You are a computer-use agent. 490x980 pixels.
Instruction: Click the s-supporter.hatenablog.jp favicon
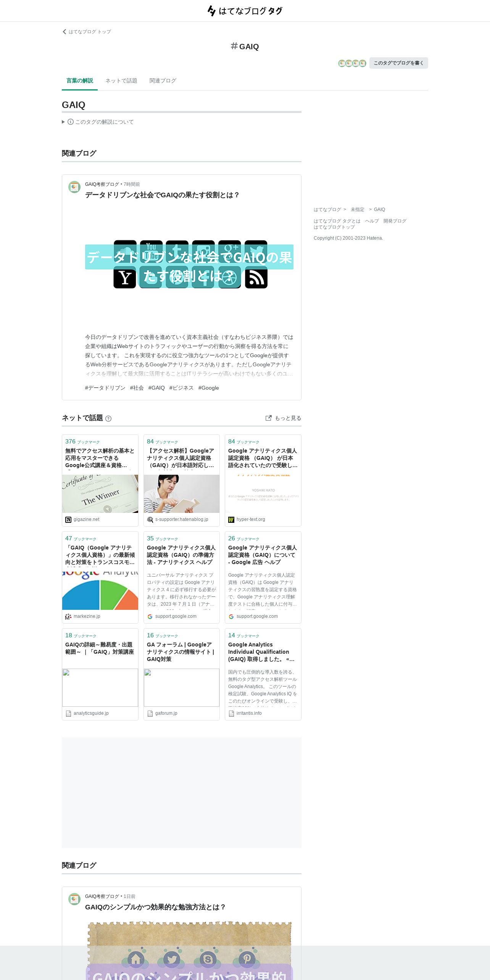point(150,520)
